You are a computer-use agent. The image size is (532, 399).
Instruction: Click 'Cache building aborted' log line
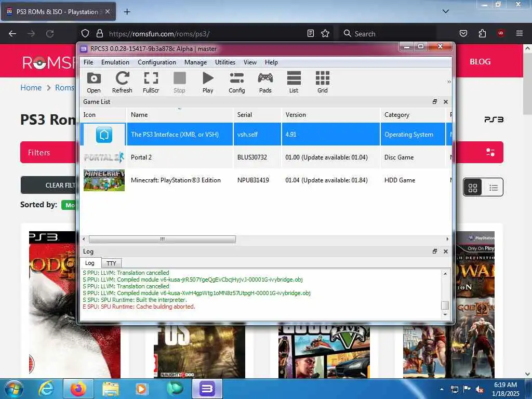click(139, 307)
